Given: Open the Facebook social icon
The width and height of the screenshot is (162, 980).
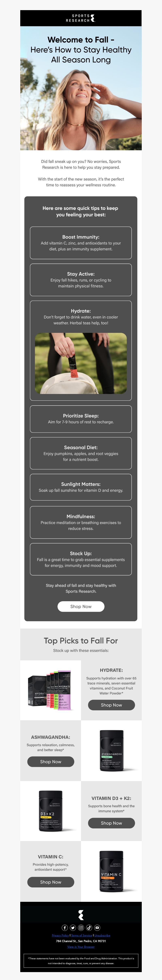Looking at the screenshot, I should point(65,928).
